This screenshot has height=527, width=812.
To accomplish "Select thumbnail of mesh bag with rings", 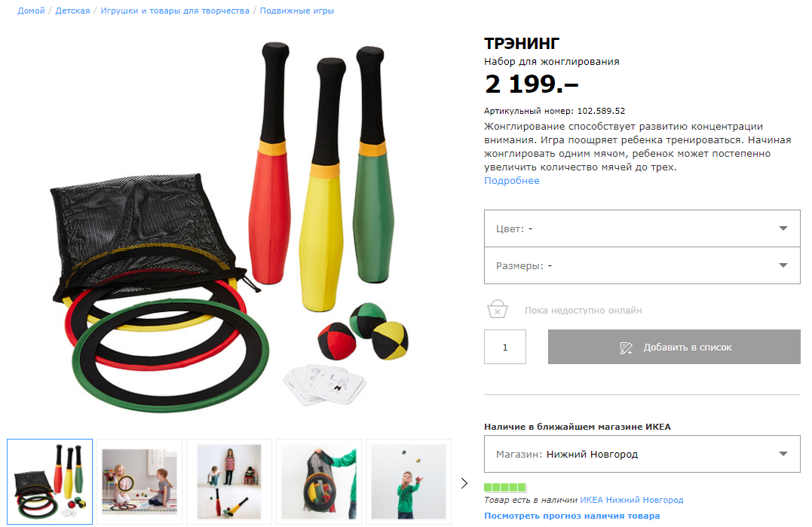I will click(x=319, y=482).
